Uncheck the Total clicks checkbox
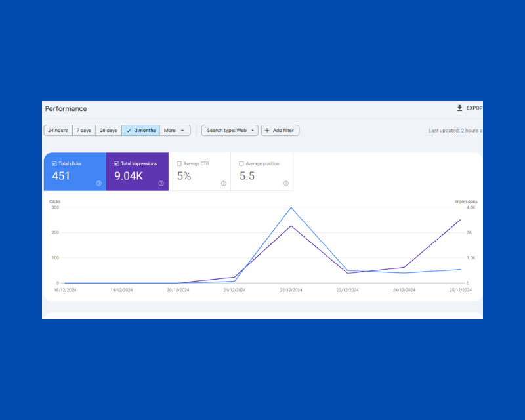The image size is (525, 420). [54, 163]
